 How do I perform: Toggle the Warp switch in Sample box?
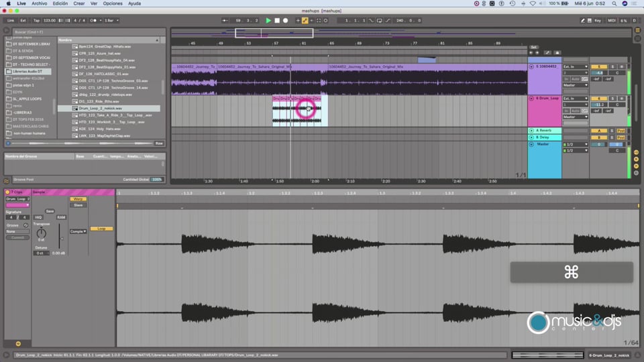[x=78, y=199]
